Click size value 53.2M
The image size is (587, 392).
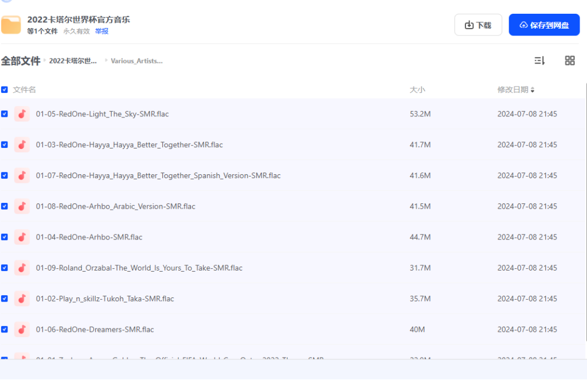click(x=420, y=114)
